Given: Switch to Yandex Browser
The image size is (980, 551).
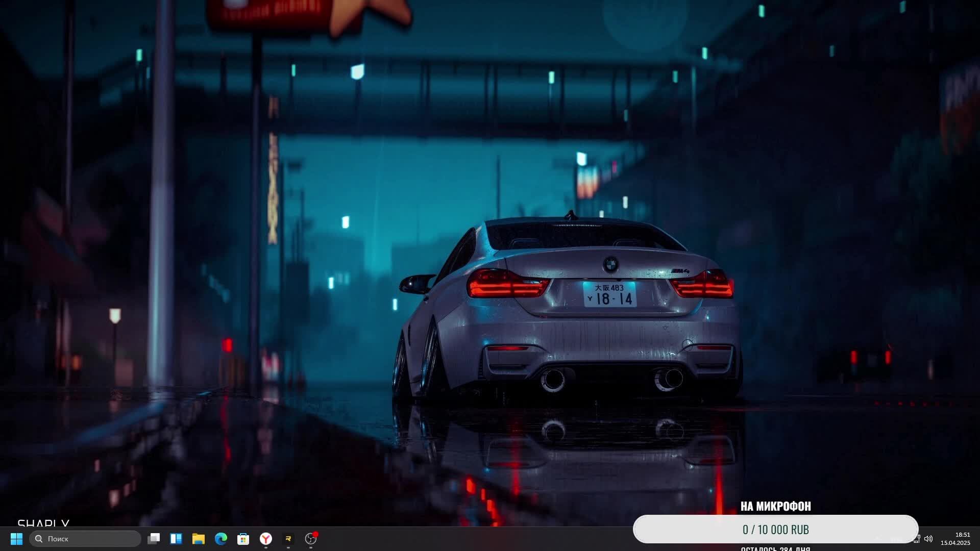Looking at the screenshot, I should pyautogui.click(x=266, y=539).
